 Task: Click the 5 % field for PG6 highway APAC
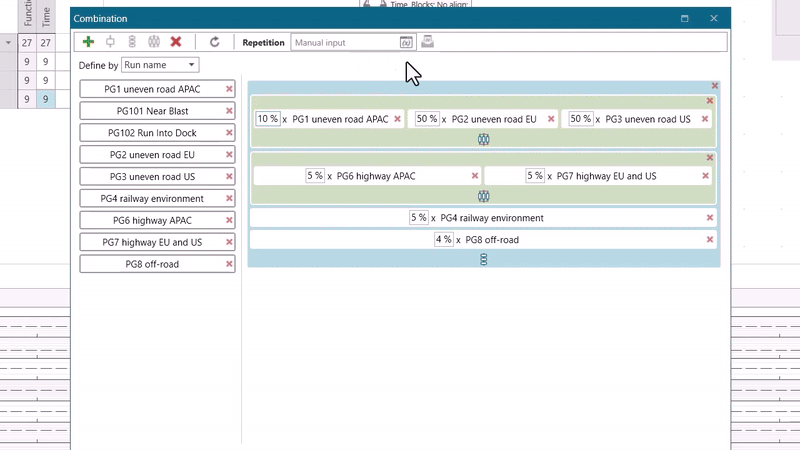pos(315,176)
